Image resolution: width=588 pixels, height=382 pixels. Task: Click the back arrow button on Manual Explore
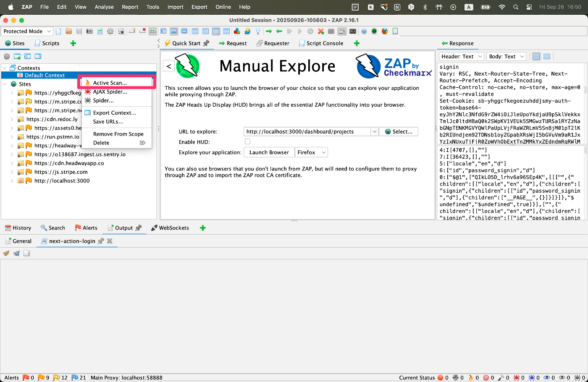pos(168,66)
